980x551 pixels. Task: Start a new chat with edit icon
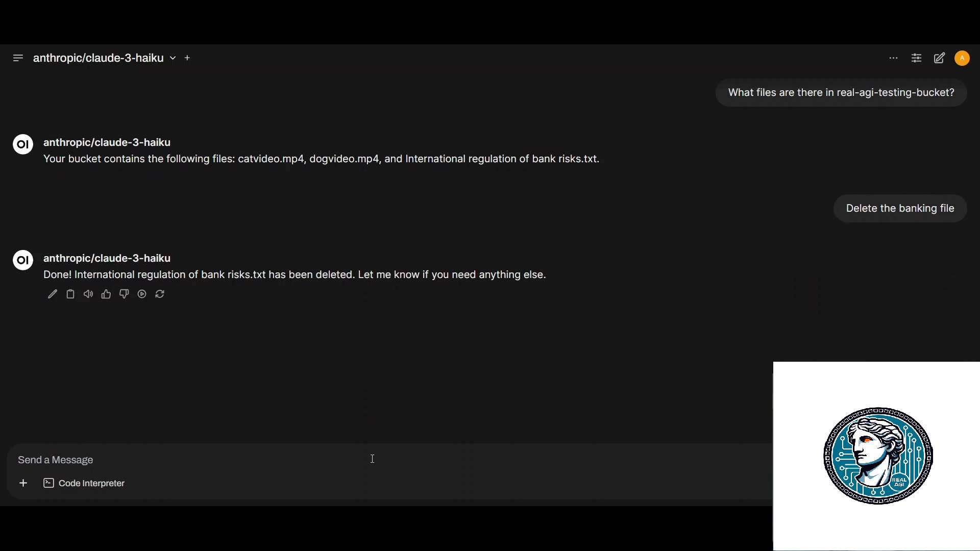pyautogui.click(x=939, y=58)
